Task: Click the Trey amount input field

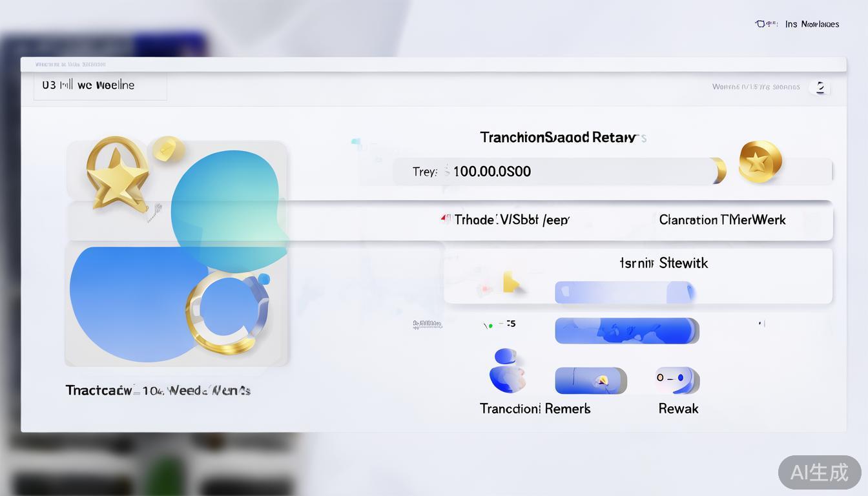Action: [x=555, y=171]
